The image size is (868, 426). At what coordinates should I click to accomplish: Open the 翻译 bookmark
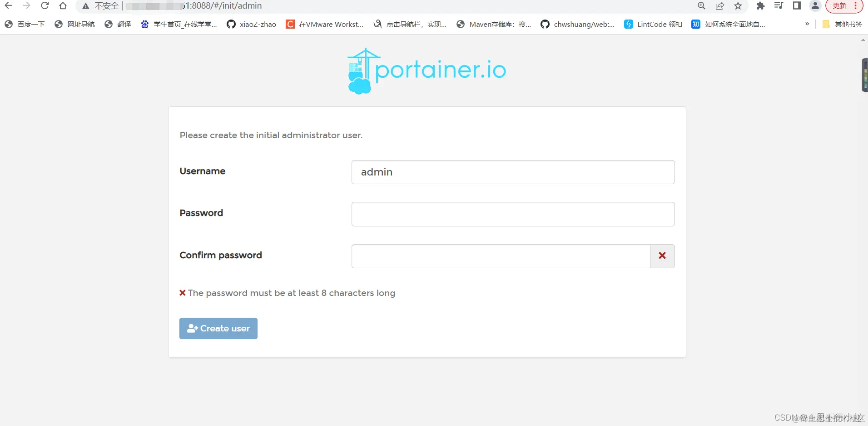tap(118, 24)
